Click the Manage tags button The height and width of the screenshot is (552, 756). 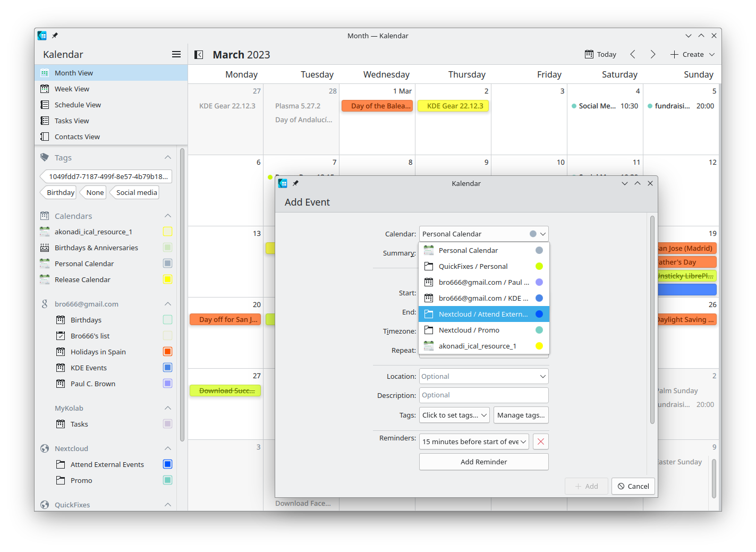tap(521, 415)
